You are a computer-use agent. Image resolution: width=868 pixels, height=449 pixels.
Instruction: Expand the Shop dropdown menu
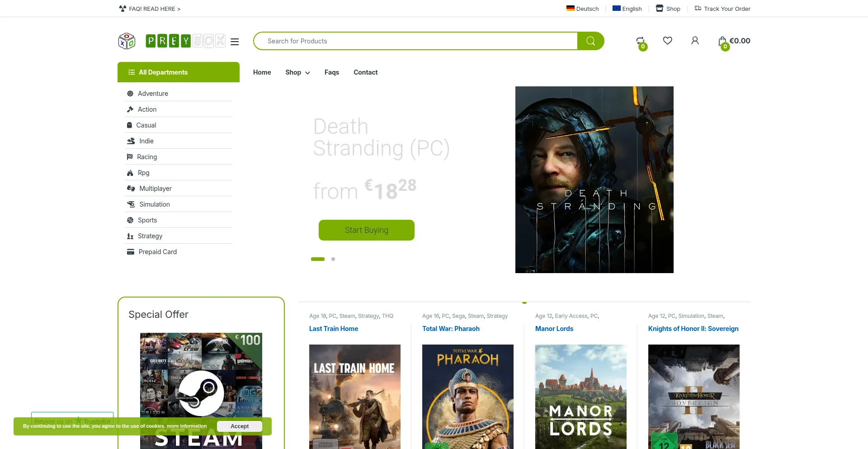click(x=297, y=72)
